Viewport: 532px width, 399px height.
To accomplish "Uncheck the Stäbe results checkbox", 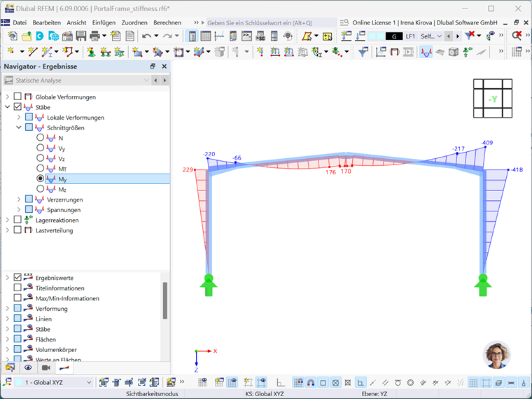I will [x=17, y=107].
